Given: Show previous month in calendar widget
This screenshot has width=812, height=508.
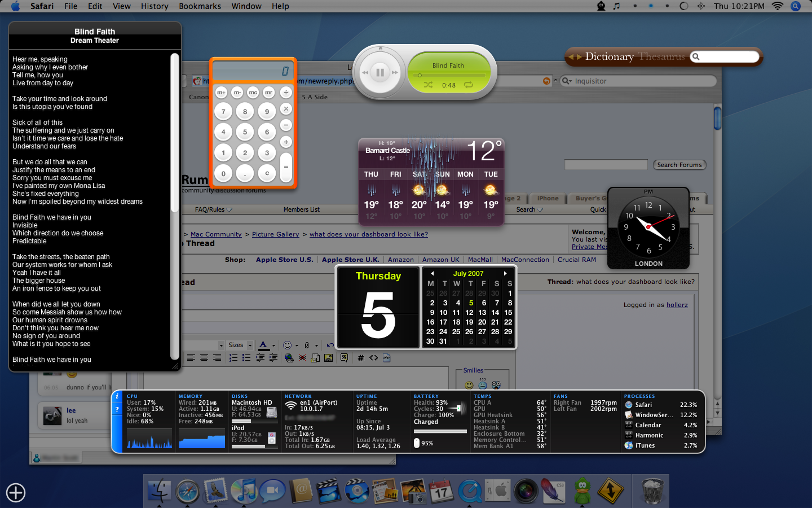Looking at the screenshot, I should 433,273.
